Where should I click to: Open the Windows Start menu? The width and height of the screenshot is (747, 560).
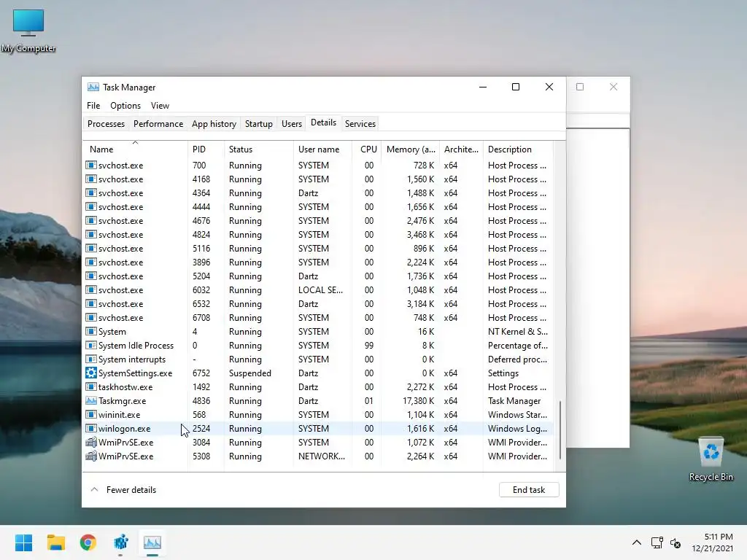[x=23, y=542]
